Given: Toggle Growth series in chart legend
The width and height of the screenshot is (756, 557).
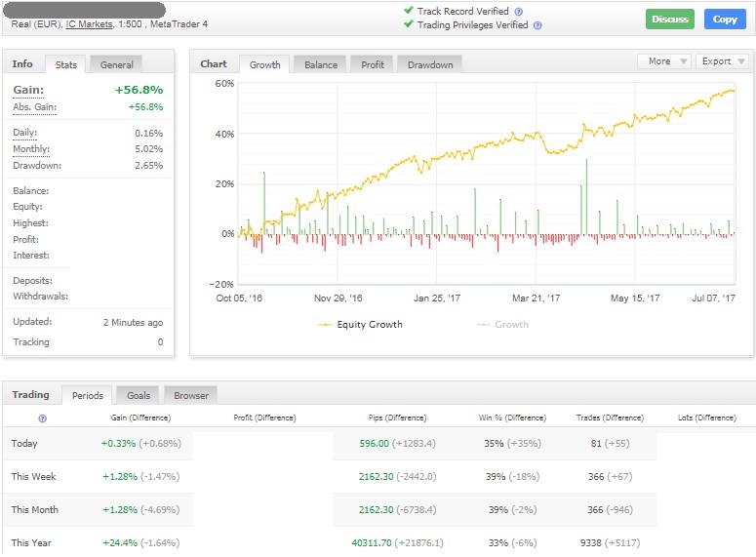Looking at the screenshot, I should point(502,325).
